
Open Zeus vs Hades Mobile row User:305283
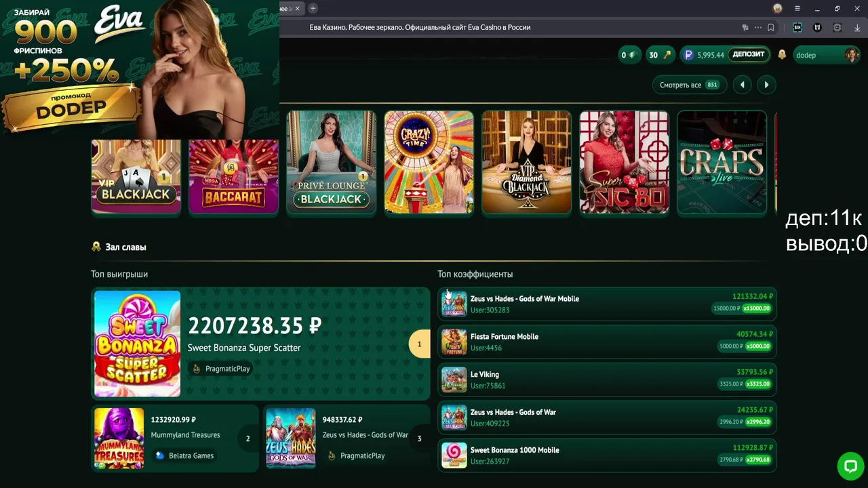click(x=607, y=304)
